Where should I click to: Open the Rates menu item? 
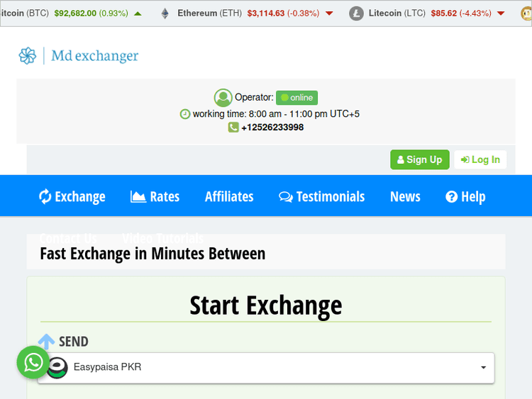tap(155, 196)
